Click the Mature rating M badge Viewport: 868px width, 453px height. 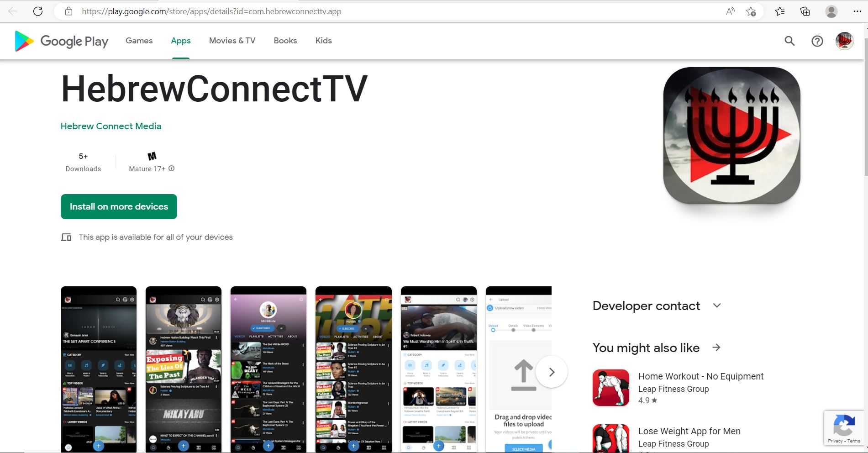pos(152,156)
